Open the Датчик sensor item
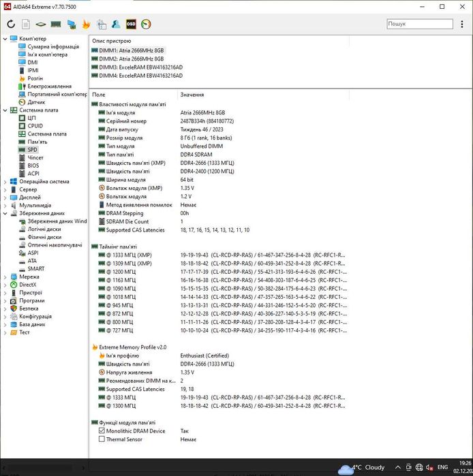Screen dimensions: 473x476 pyautogui.click(x=36, y=102)
